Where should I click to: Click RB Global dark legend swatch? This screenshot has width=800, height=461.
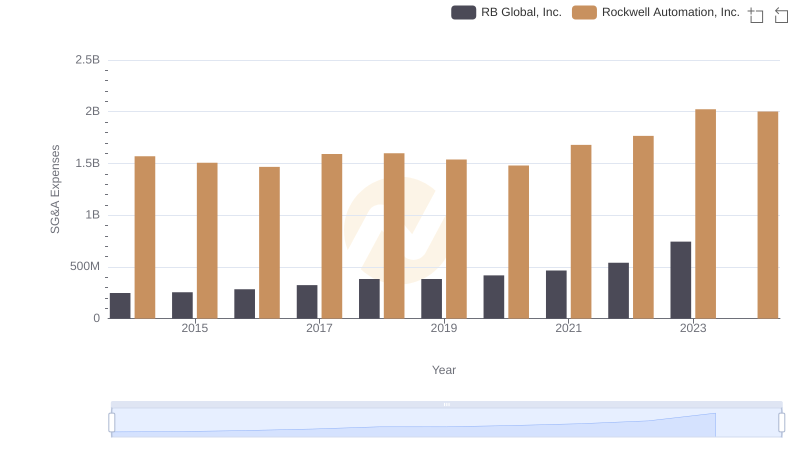point(463,12)
